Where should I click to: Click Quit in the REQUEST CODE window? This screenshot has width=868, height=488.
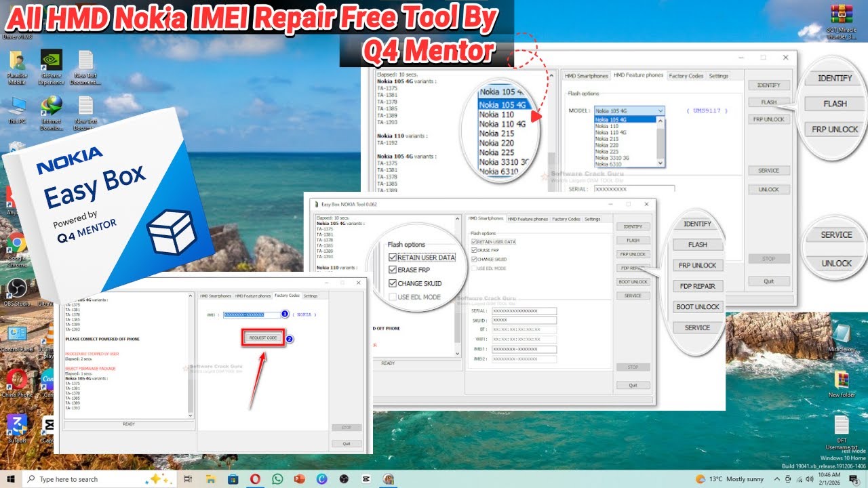347,444
